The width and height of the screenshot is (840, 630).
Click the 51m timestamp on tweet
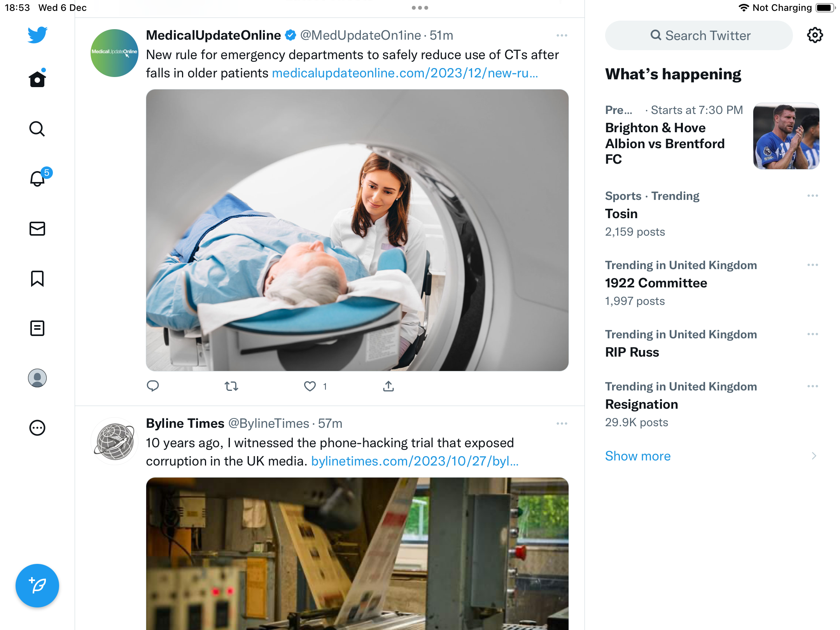(441, 35)
